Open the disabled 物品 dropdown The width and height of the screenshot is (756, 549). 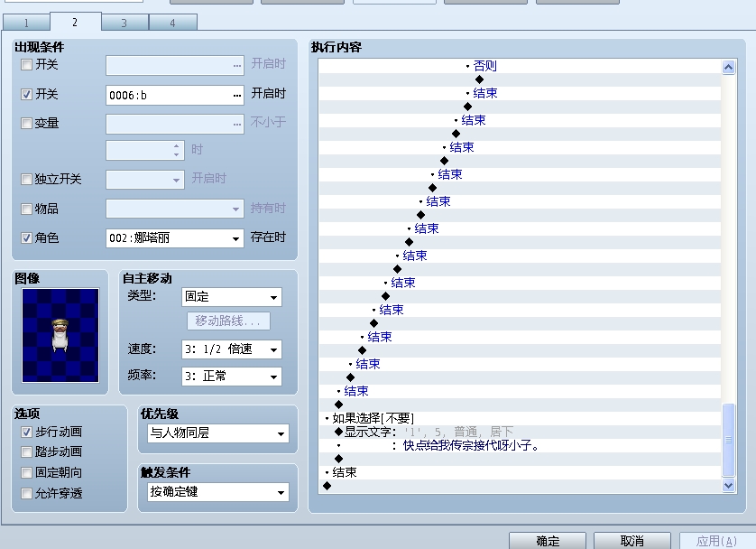pyautogui.click(x=174, y=209)
